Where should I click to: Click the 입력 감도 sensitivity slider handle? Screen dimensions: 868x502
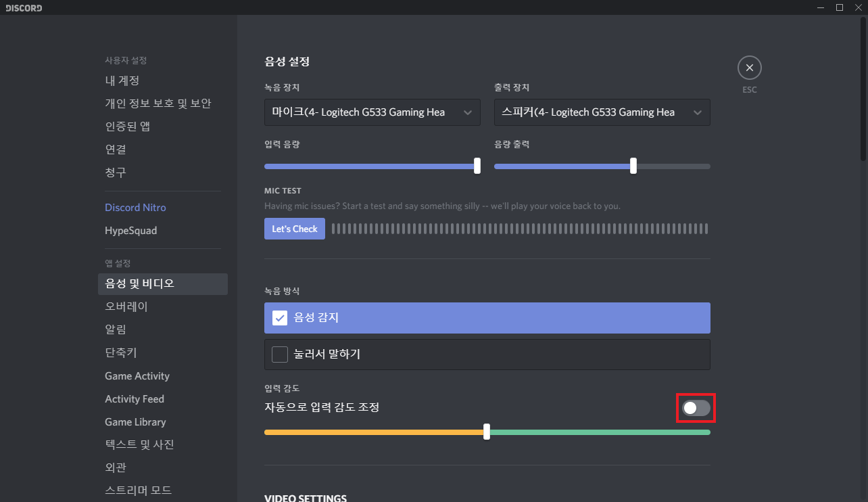(487, 432)
